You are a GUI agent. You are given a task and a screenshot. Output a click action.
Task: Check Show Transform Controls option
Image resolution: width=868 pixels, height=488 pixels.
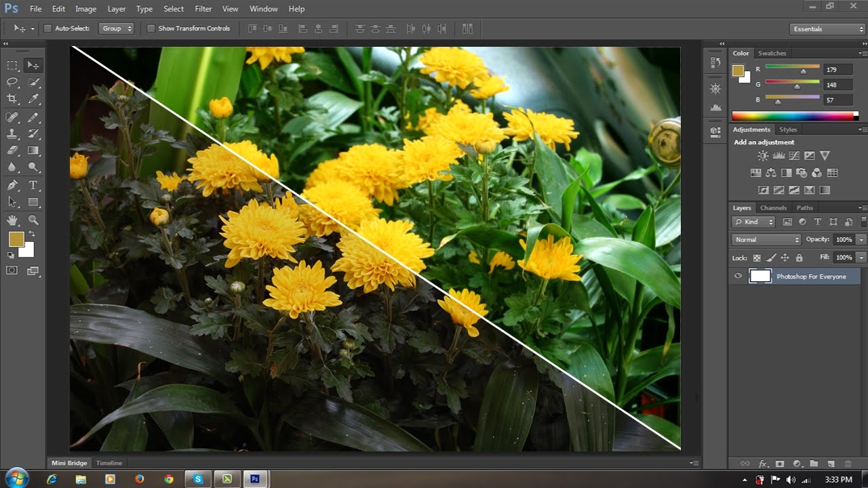[151, 28]
